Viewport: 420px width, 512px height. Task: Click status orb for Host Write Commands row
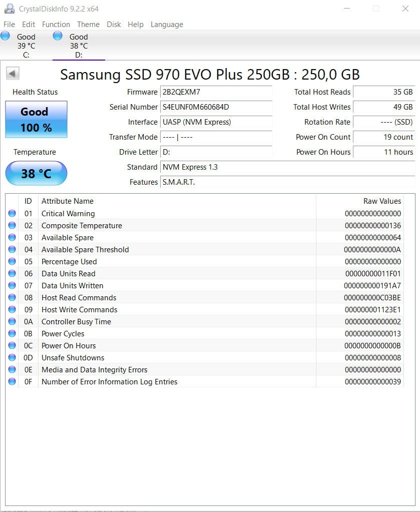[12, 309]
